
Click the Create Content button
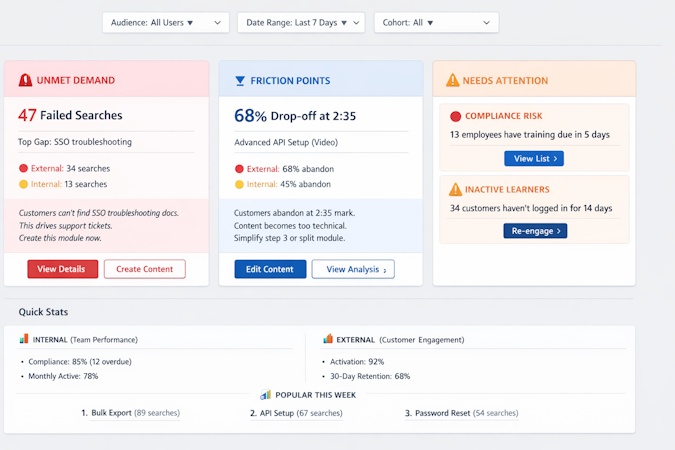[x=145, y=269]
